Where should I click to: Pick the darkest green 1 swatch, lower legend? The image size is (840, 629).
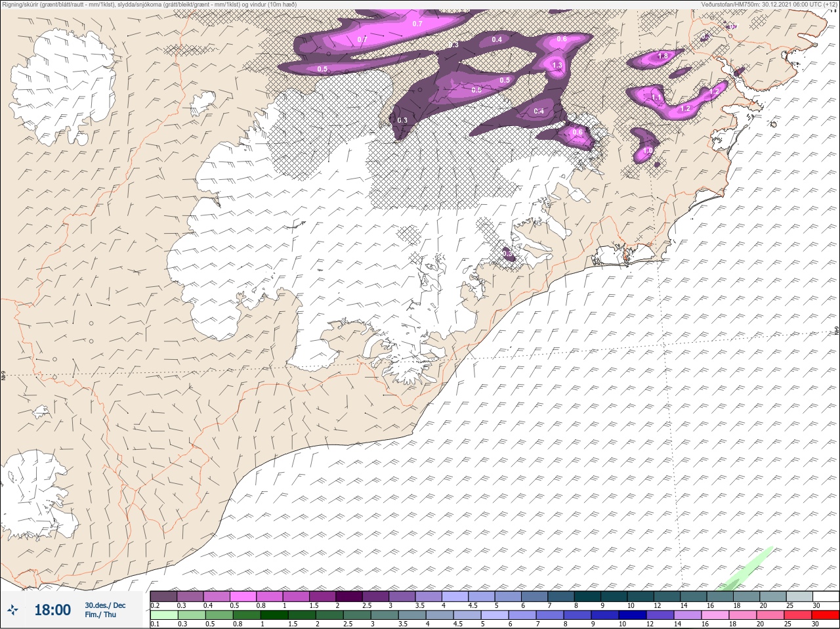click(x=274, y=615)
